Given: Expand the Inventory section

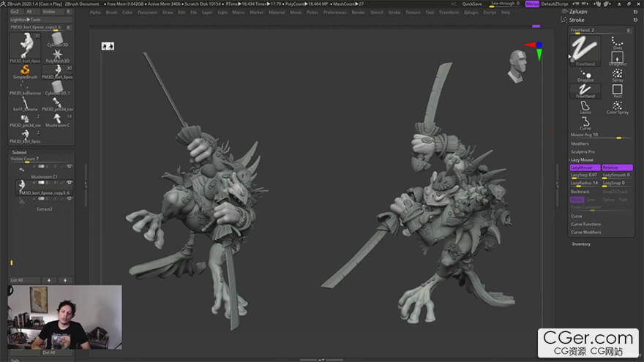Looking at the screenshot, I should 581,244.
